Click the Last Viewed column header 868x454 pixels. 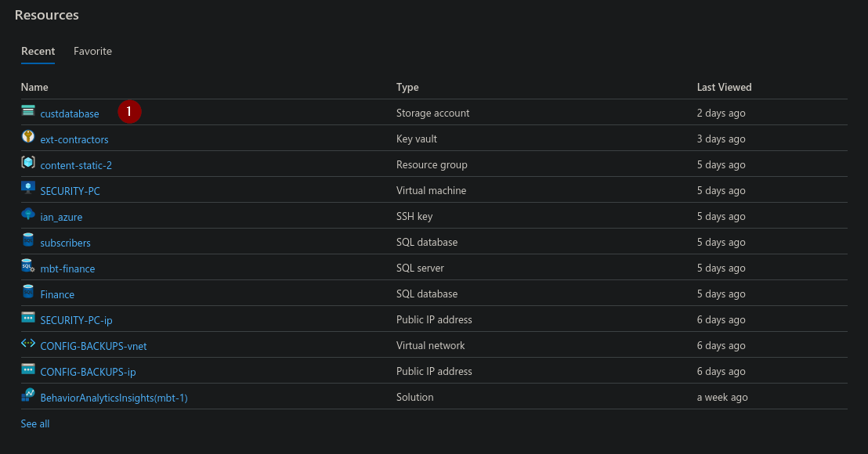pyautogui.click(x=724, y=87)
